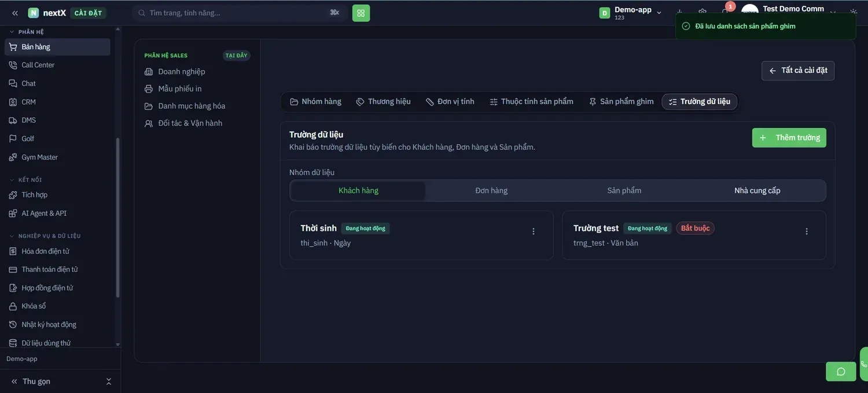
Task: Select the Nhà cung cấp data group
Action: click(757, 190)
